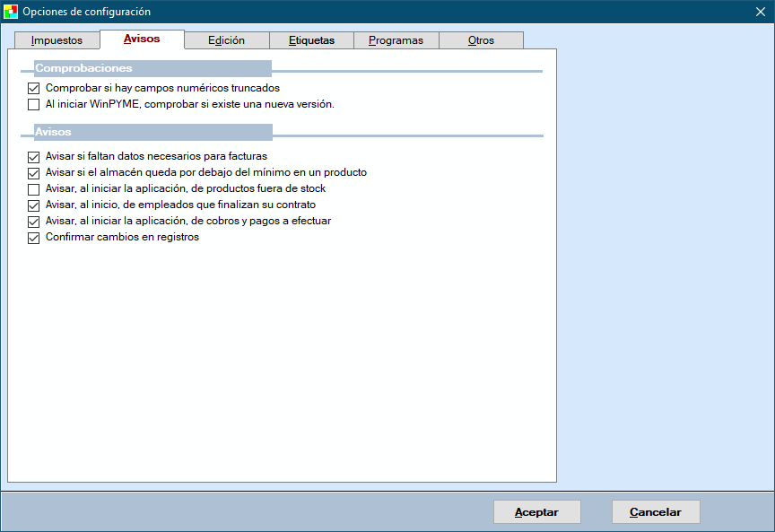Switch to the Otros tab

[x=481, y=40]
